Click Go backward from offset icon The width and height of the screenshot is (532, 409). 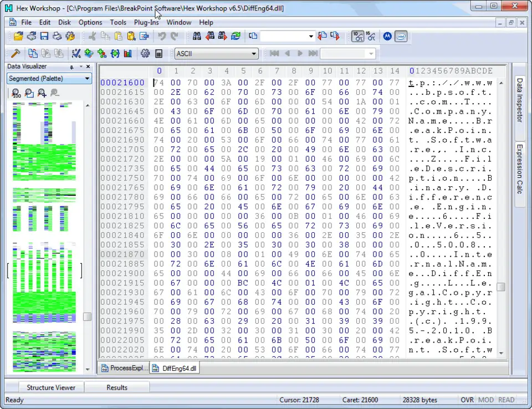click(x=322, y=36)
